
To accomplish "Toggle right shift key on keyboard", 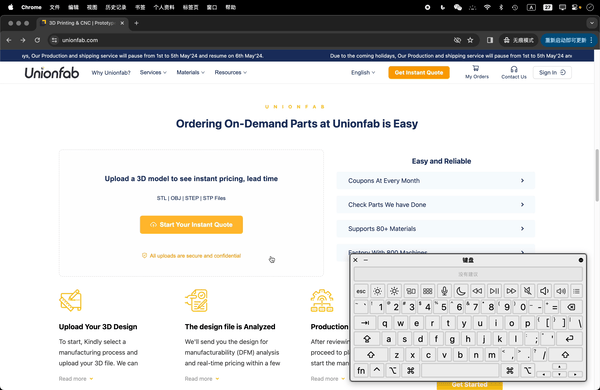I will (565, 355).
